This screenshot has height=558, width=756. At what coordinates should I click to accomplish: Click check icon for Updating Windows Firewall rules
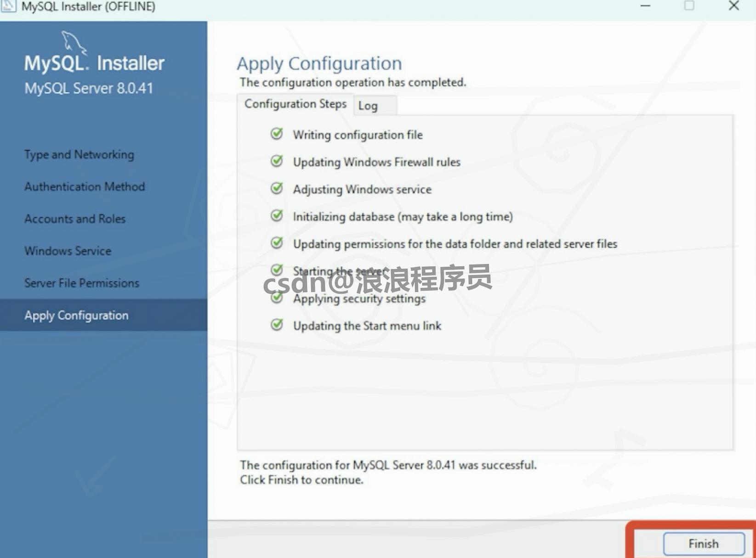tap(277, 161)
